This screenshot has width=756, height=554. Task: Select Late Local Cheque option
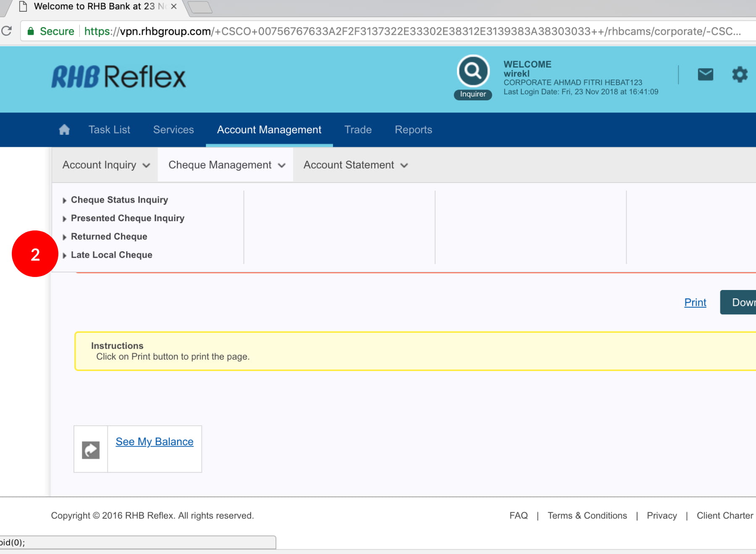click(111, 255)
